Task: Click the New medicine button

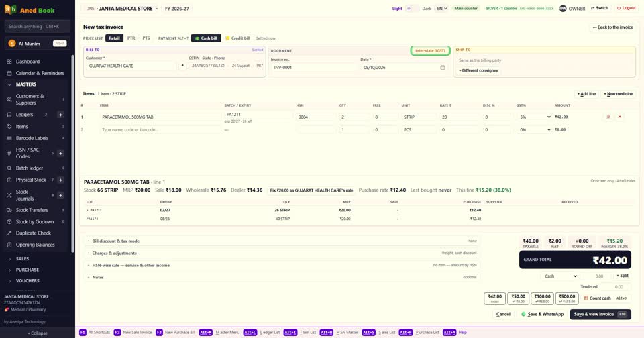Action: [618, 94]
